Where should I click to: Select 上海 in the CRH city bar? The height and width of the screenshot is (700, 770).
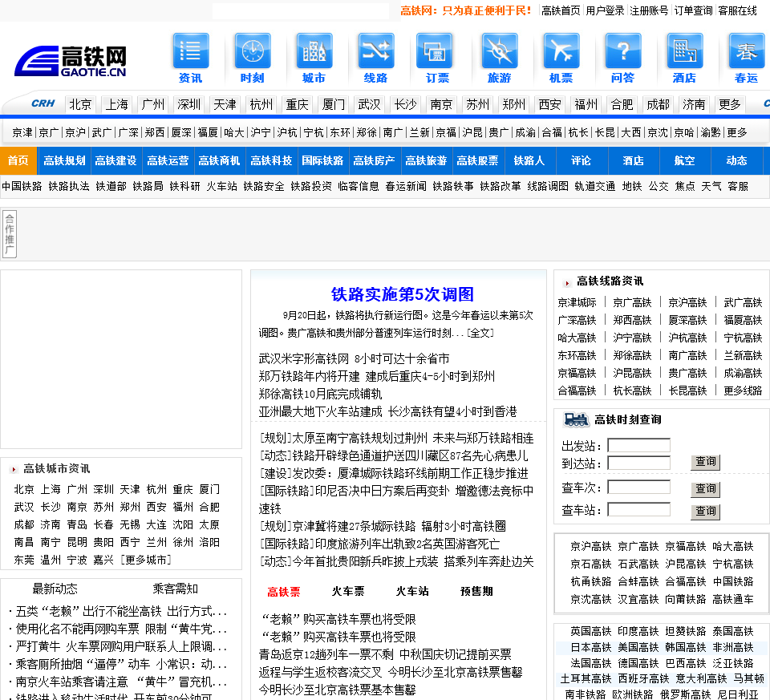[117, 104]
